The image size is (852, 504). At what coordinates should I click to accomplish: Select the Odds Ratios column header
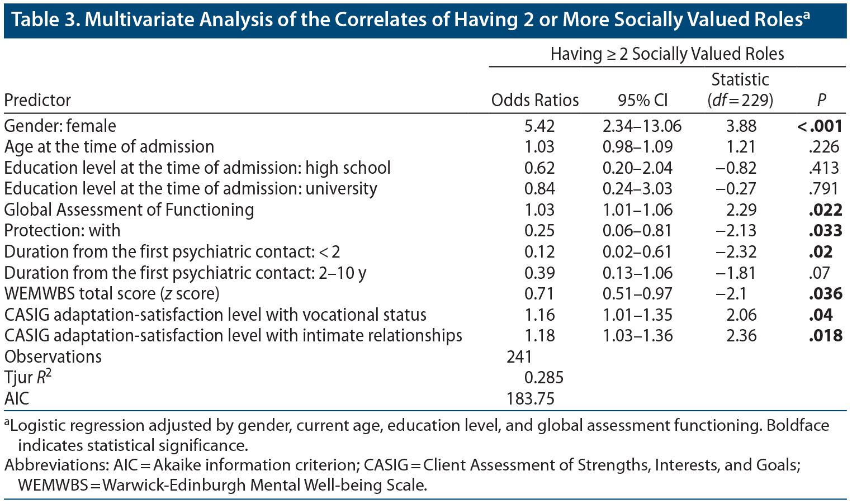pyautogui.click(x=535, y=100)
